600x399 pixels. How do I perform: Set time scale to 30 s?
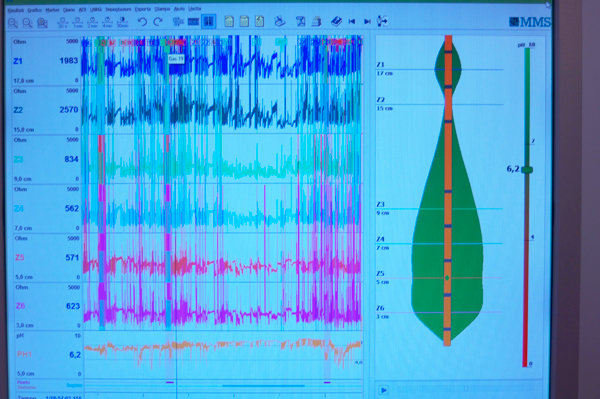[x=62, y=22]
